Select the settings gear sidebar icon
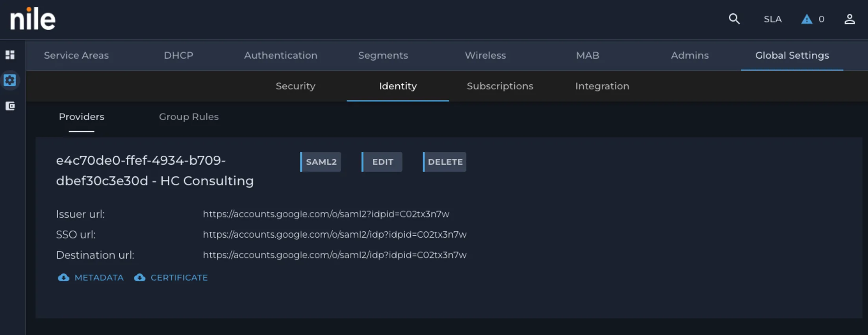The width and height of the screenshot is (868, 335). pyautogui.click(x=10, y=80)
